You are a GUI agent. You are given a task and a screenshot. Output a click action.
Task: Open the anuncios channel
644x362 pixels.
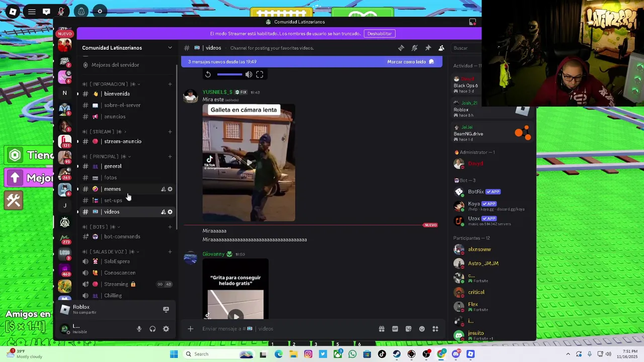point(127,117)
